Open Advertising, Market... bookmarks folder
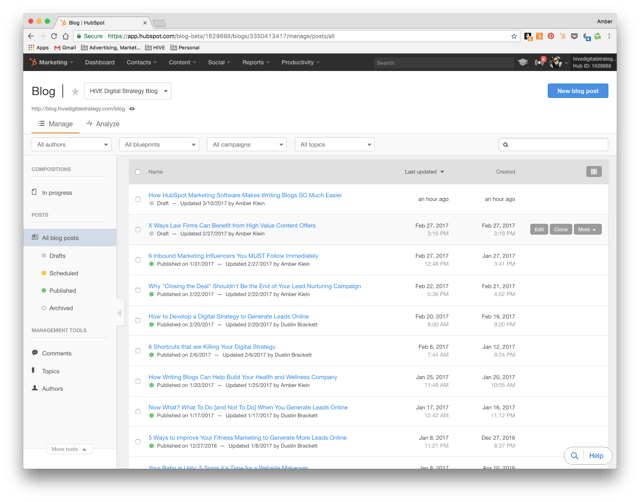 pyautogui.click(x=111, y=47)
